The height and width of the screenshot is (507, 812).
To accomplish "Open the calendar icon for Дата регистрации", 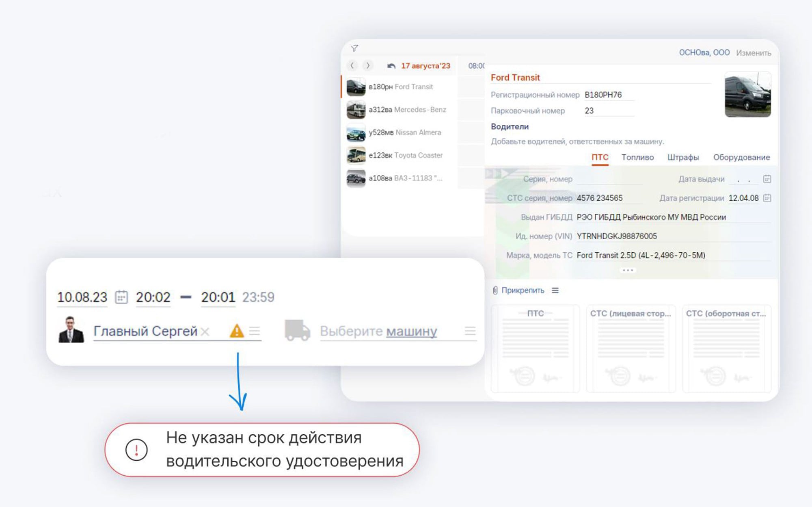I will point(767,198).
